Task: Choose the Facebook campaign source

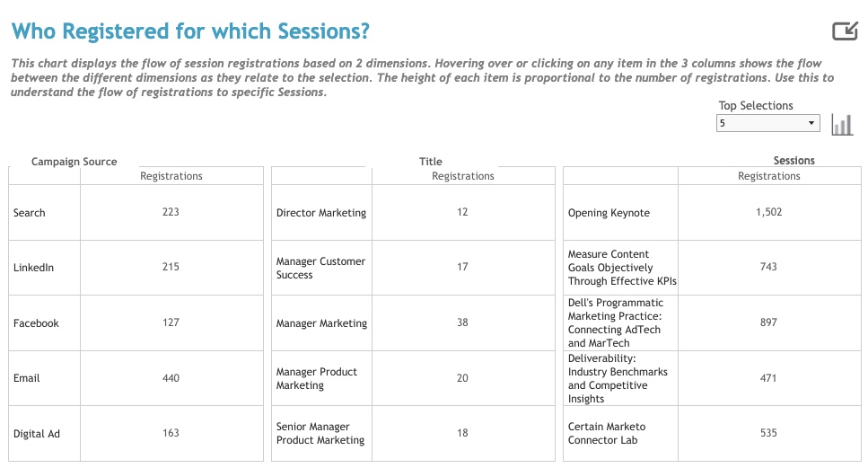Action: (x=36, y=322)
